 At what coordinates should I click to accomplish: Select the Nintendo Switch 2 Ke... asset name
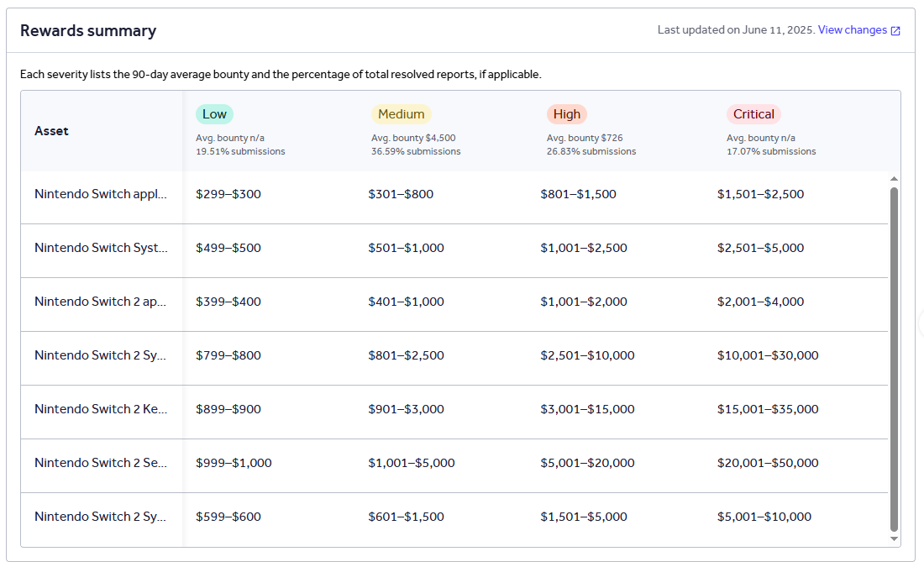[100, 409]
